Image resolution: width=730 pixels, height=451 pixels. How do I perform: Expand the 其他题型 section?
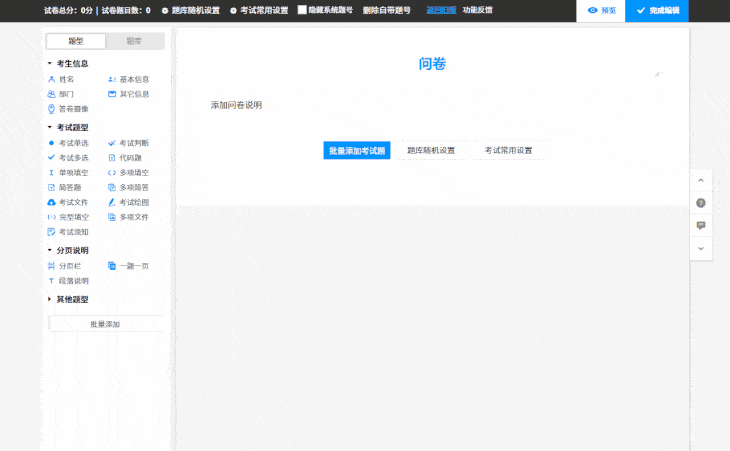(68, 299)
